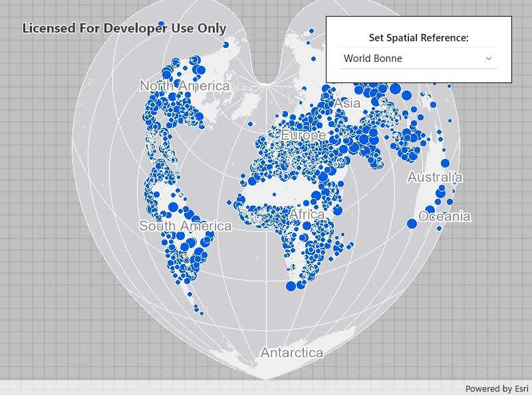This screenshot has width=532, height=399.
Task: Open the World Bonne spatial reference dropdown
Action: [x=418, y=59]
